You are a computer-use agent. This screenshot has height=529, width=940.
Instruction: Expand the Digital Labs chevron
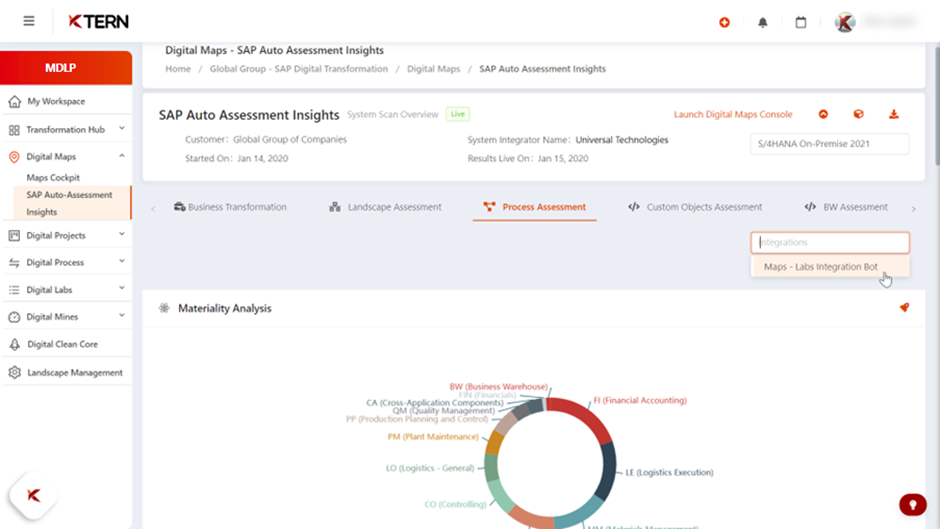coord(122,288)
